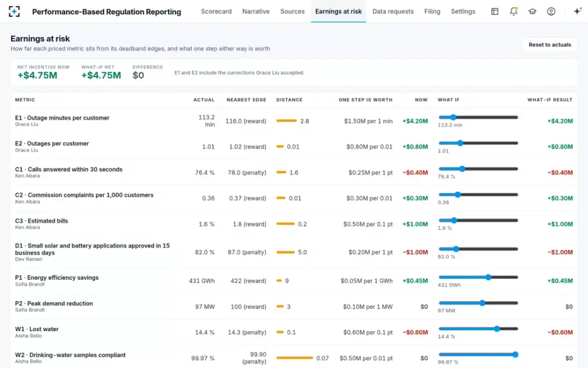Open the sparkle assistant icon

click(x=577, y=11)
